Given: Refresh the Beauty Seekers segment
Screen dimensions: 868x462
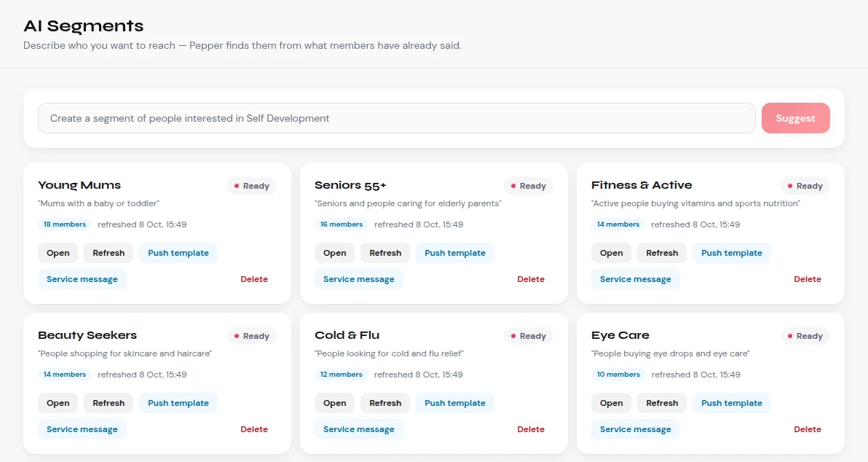Looking at the screenshot, I should (108, 403).
